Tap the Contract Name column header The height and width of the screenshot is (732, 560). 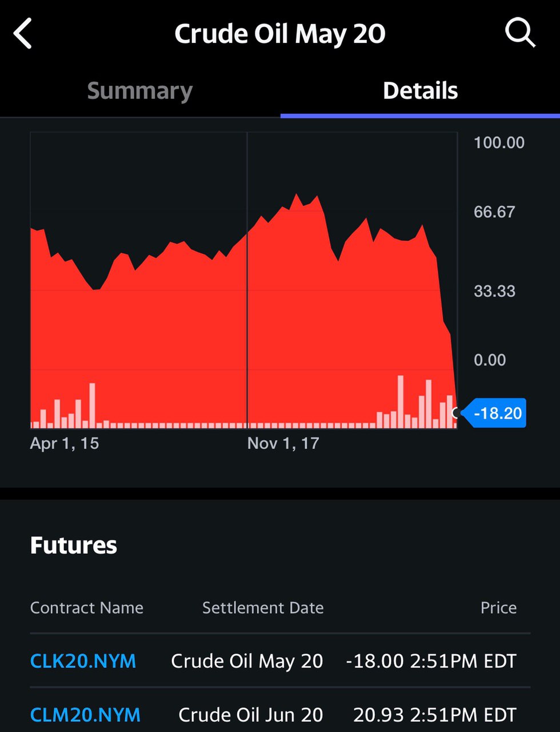86,607
